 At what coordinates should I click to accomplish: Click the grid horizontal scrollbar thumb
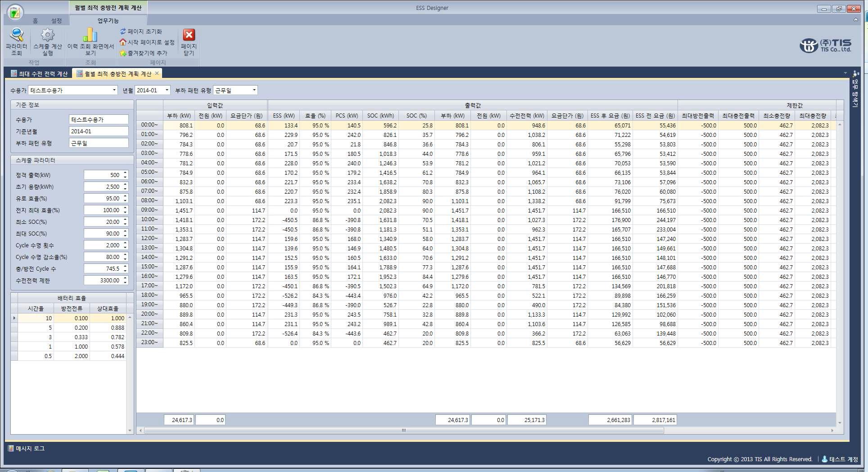click(404, 430)
